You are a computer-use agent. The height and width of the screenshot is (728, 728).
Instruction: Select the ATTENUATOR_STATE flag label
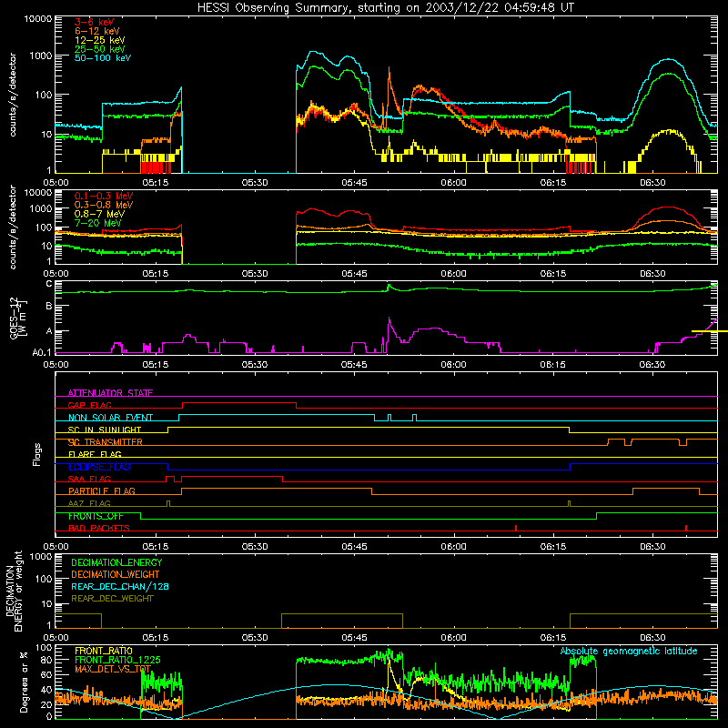[x=110, y=393]
